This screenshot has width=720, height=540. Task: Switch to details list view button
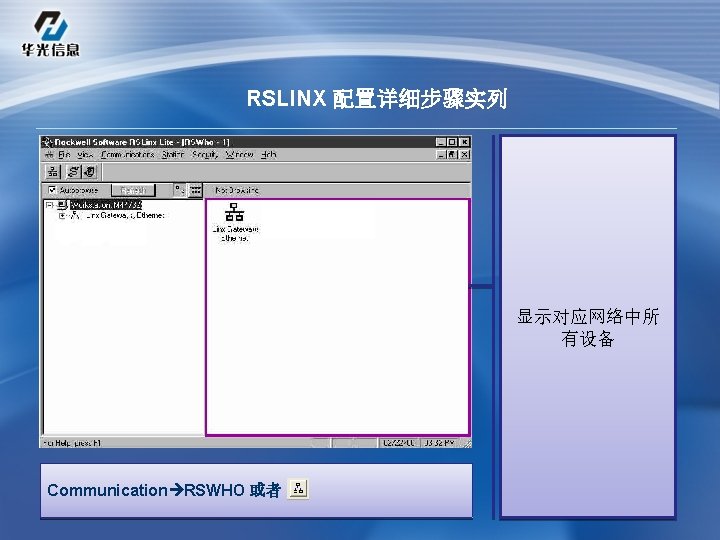pyautogui.click(x=196, y=190)
